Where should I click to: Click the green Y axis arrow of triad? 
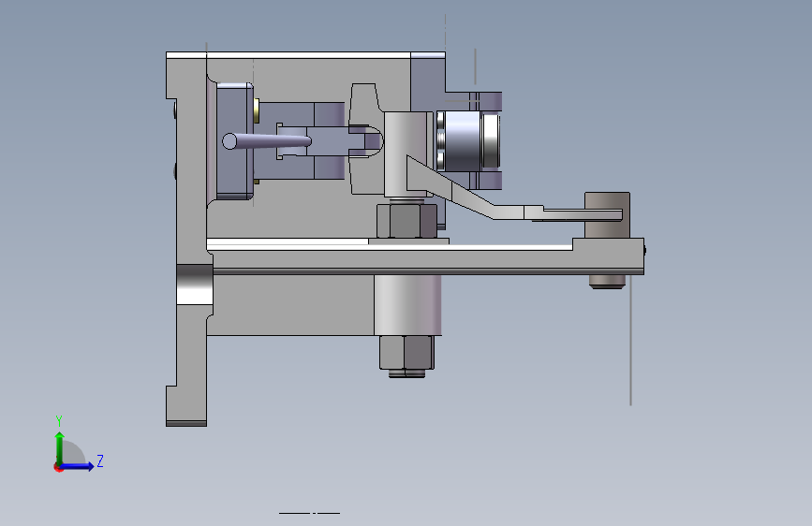click(x=60, y=447)
